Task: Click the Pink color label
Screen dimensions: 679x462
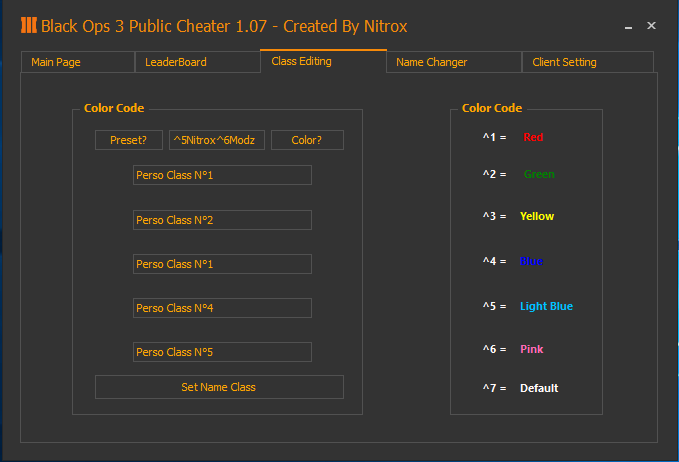Action: [x=531, y=349]
